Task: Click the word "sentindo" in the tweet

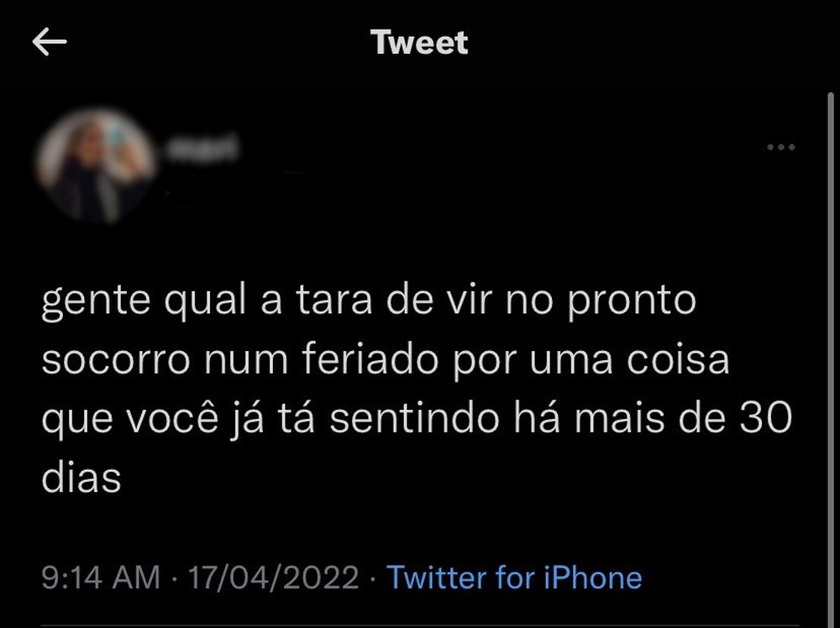Action: (x=415, y=417)
